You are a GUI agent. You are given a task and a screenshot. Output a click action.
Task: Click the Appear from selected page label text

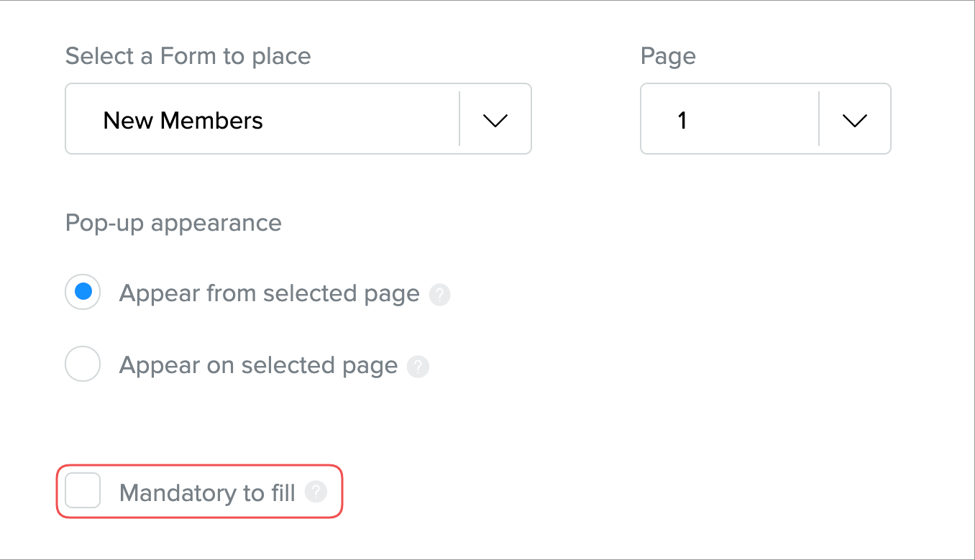coord(269,293)
